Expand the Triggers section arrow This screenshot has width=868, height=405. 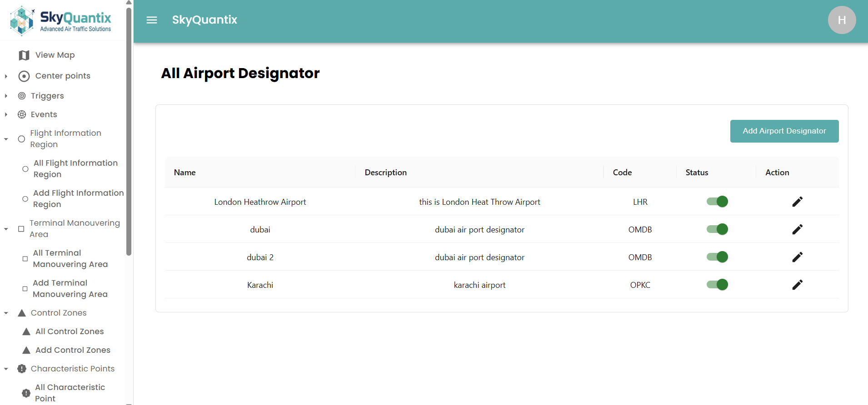point(6,96)
